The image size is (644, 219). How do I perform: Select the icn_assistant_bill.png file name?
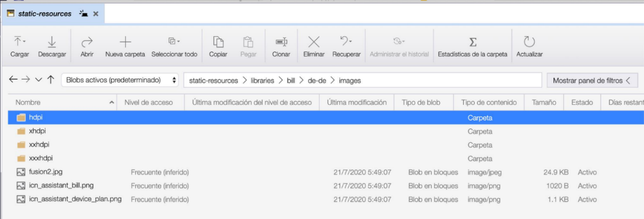click(61, 185)
